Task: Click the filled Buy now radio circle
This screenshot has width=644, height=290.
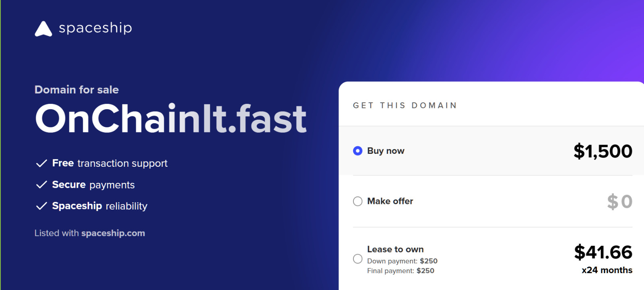Action: [x=357, y=151]
